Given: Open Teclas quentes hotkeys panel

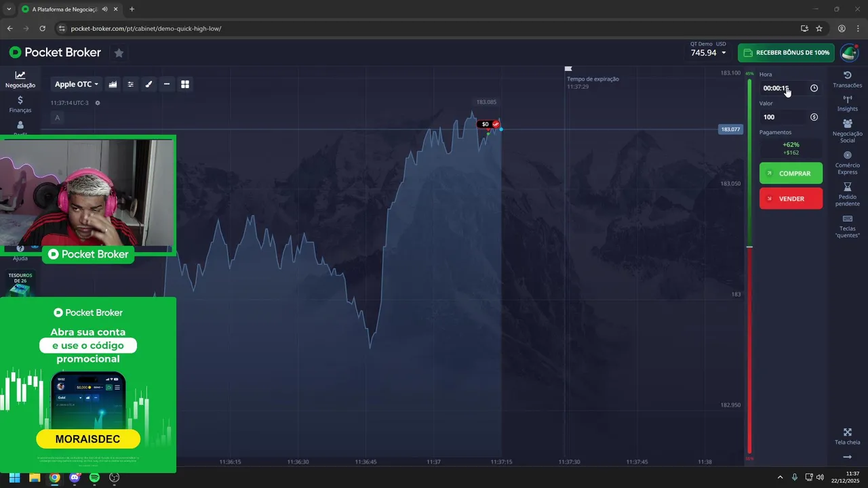Looking at the screenshot, I should (847, 226).
